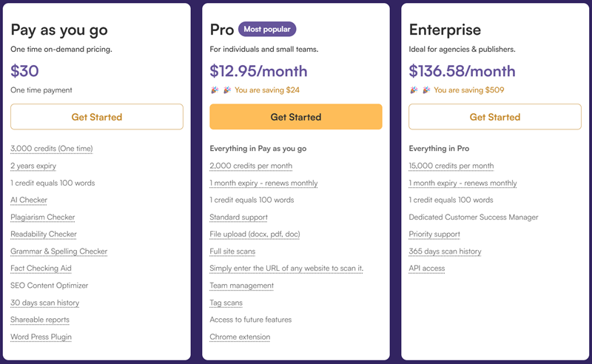Click the party popper icon beside saving $509
This screenshot has width=592, height=364.
426,90
